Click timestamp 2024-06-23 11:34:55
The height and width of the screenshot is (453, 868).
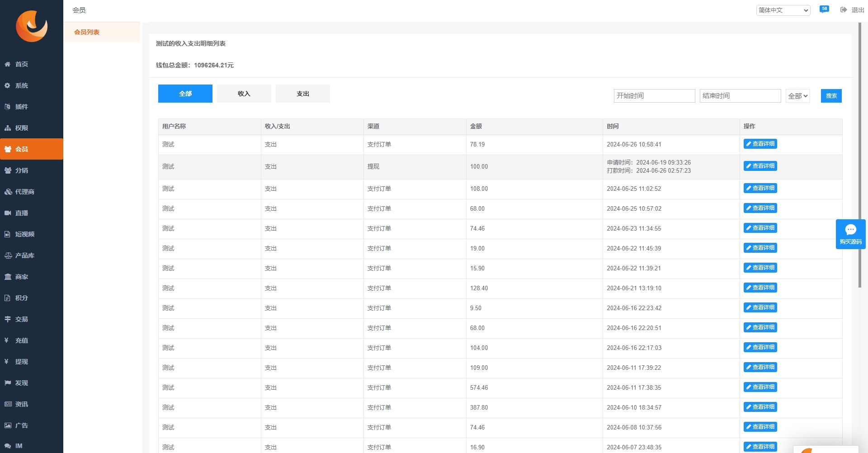(x=634, y=228)
